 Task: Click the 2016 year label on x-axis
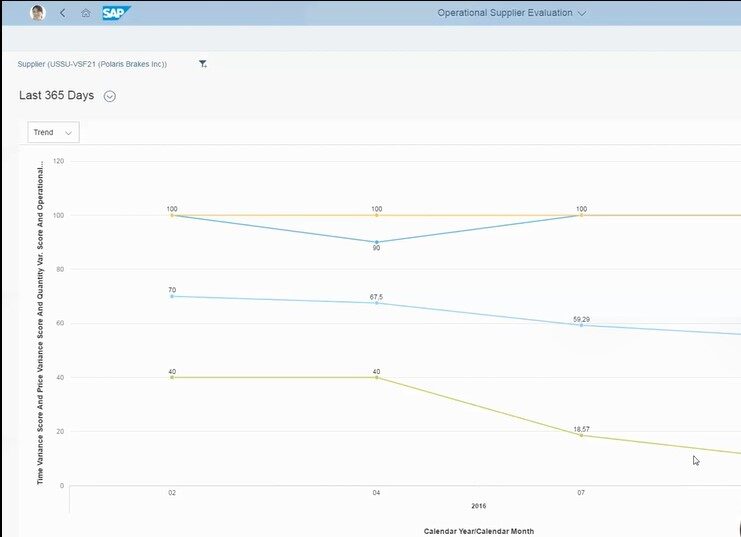(x=479, y=507)
